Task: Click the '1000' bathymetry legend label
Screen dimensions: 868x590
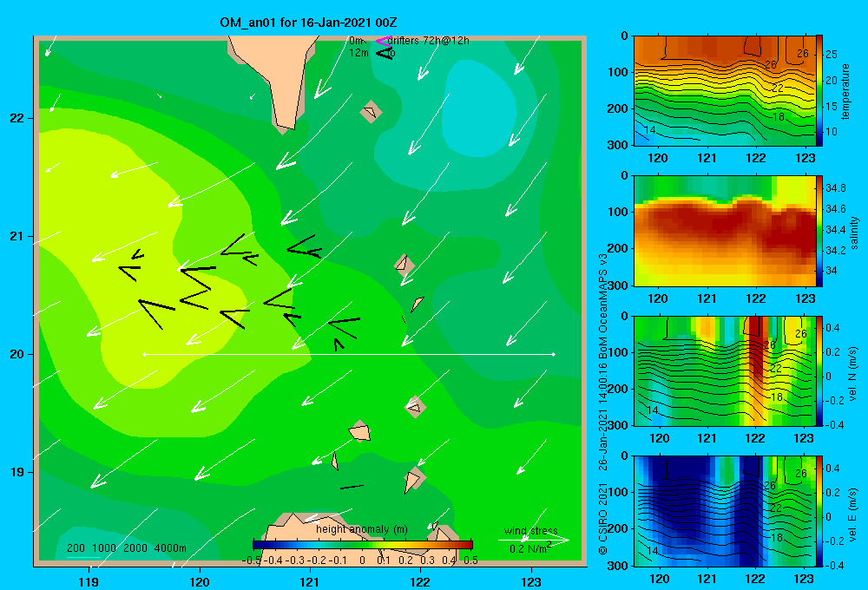Action: 104,548
